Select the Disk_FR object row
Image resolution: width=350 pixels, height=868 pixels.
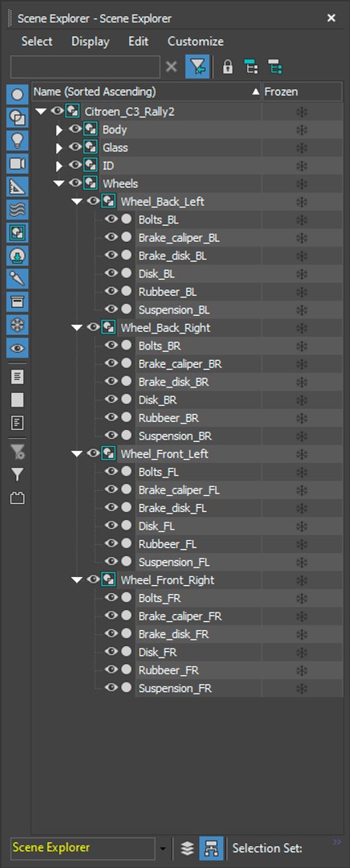click(157, 652)
